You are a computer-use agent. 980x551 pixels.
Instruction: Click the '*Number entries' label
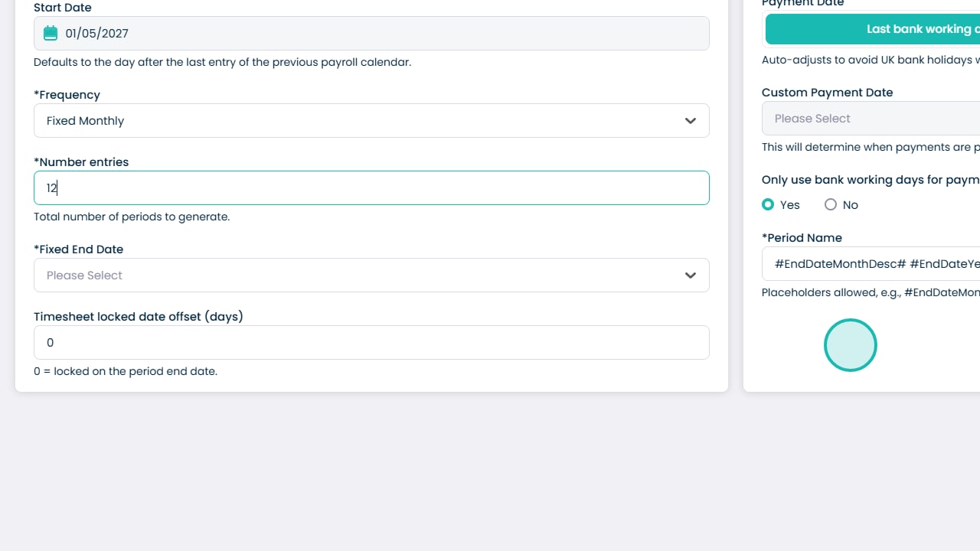pyautogui.click(x=81, y=162)
